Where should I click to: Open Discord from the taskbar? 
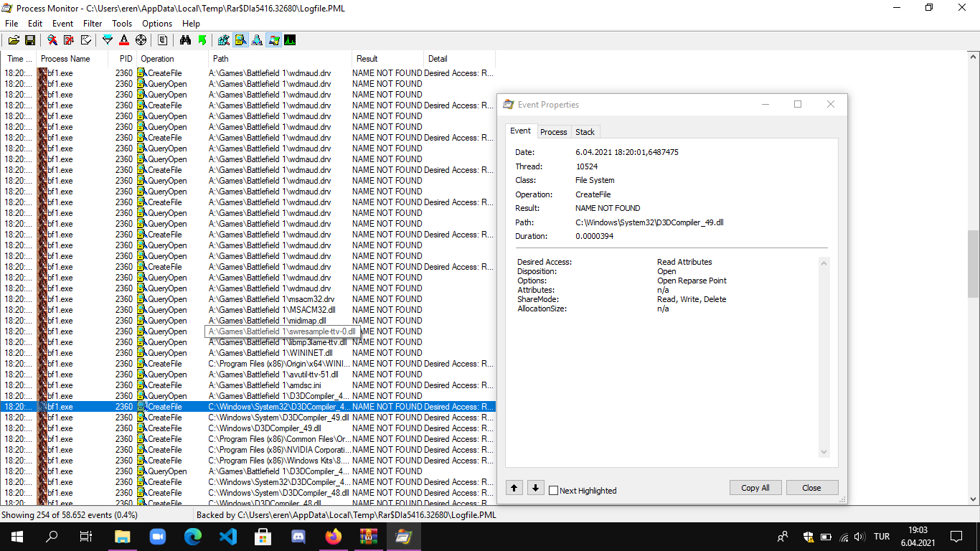tap(298, 537)
